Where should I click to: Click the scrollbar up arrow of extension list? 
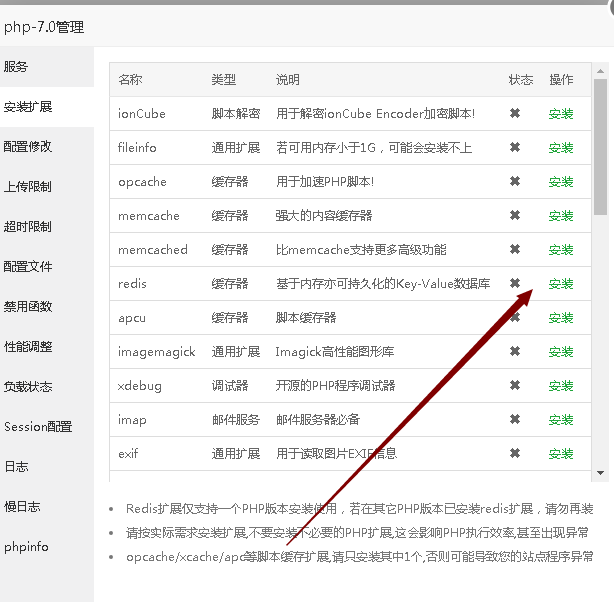tap(600, 71)
